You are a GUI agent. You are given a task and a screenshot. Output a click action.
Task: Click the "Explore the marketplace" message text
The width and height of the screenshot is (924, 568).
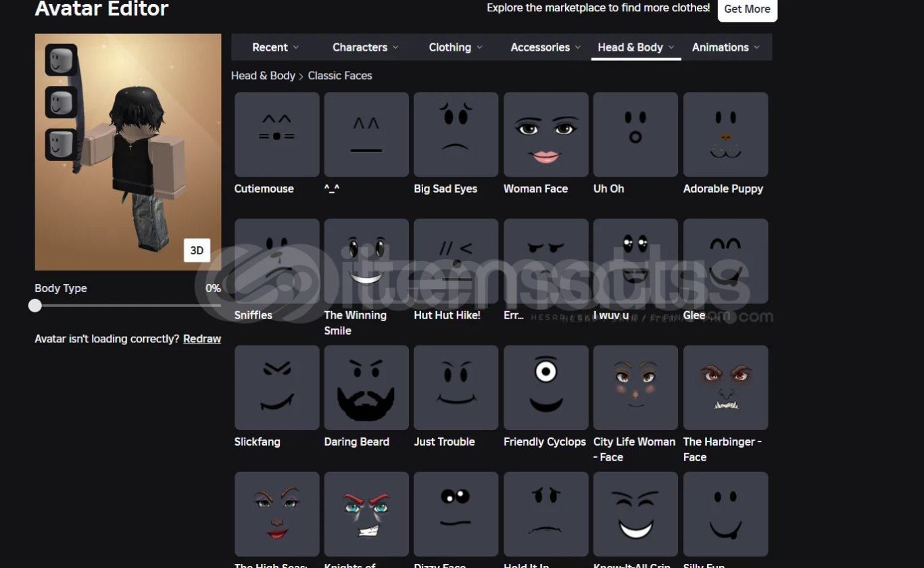pos(598,8)
